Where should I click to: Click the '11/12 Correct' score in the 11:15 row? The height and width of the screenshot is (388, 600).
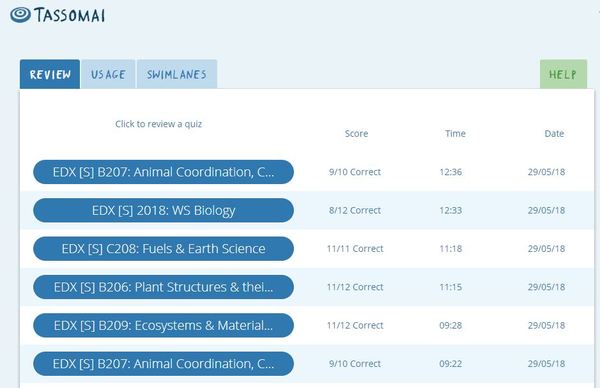click(x=355, y=287)
